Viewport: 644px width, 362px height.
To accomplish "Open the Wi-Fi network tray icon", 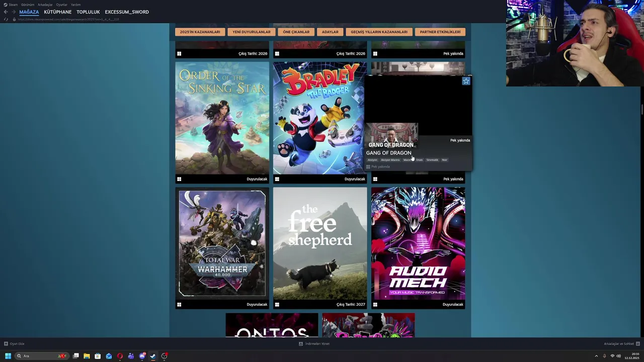I will pos(612,356).
